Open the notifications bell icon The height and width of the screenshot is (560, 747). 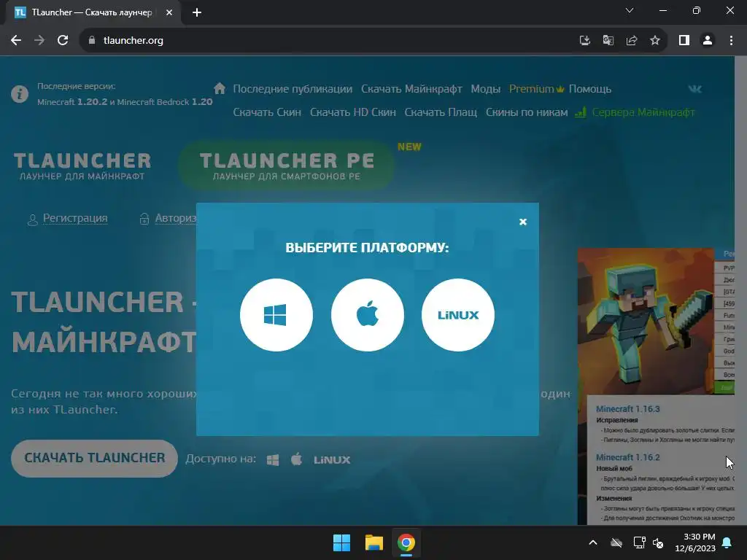(x=727, y=542)
